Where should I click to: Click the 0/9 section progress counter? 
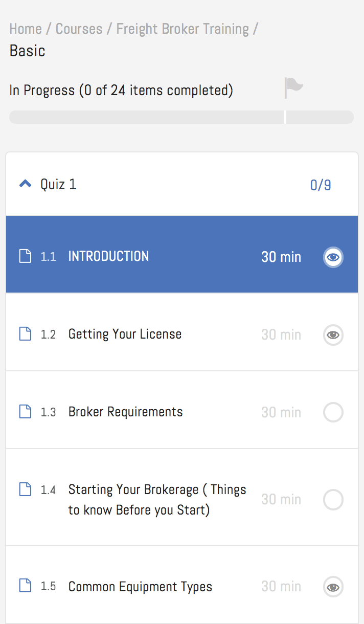[321, 185]
